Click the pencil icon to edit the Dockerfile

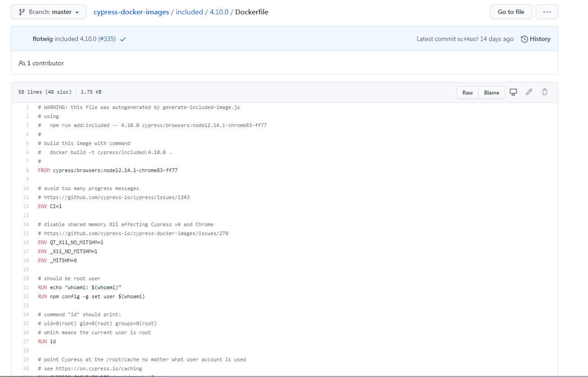click(x=529, y=92)
